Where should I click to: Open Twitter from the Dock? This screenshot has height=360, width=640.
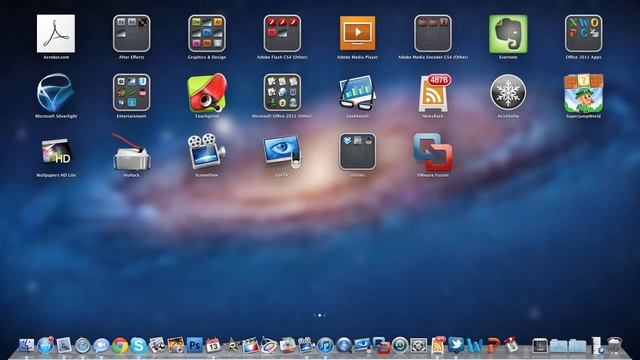tap(456, 345)
